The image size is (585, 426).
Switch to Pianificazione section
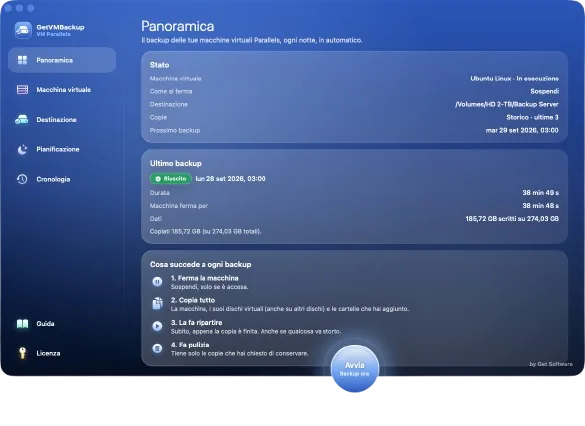coord(62,149)
